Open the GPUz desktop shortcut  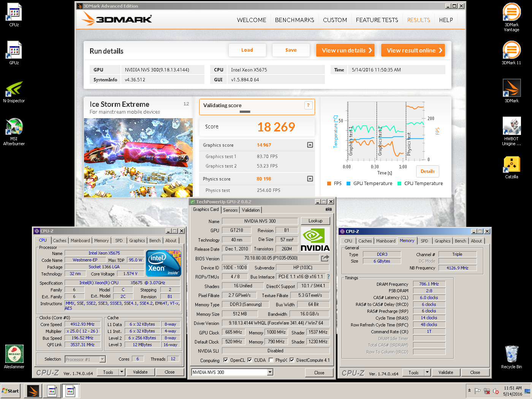coord(14,52)
